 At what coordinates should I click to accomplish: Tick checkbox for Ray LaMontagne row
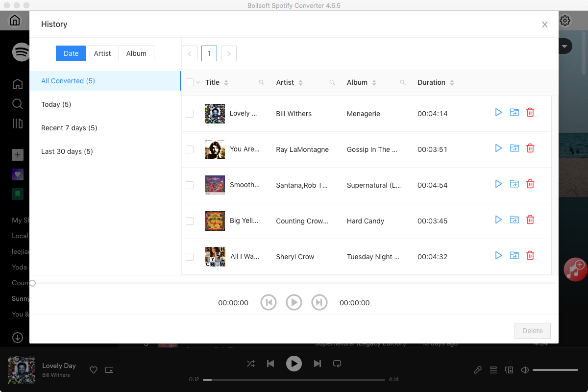pos(190,149)
